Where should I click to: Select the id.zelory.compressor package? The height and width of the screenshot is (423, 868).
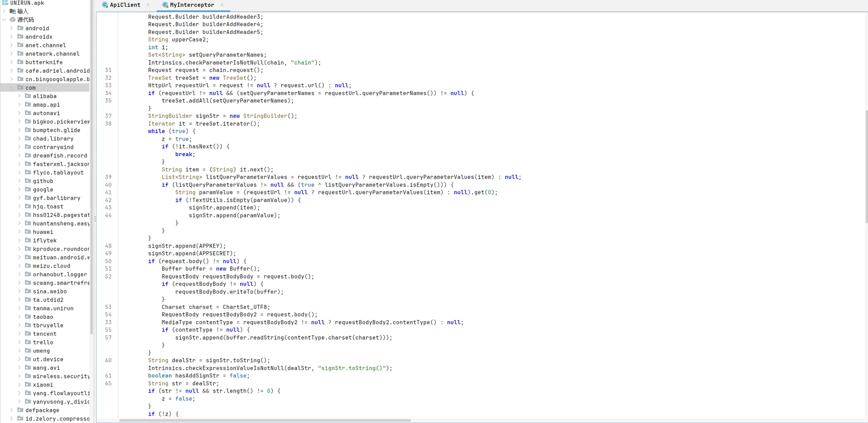click(x=57, y=419)
